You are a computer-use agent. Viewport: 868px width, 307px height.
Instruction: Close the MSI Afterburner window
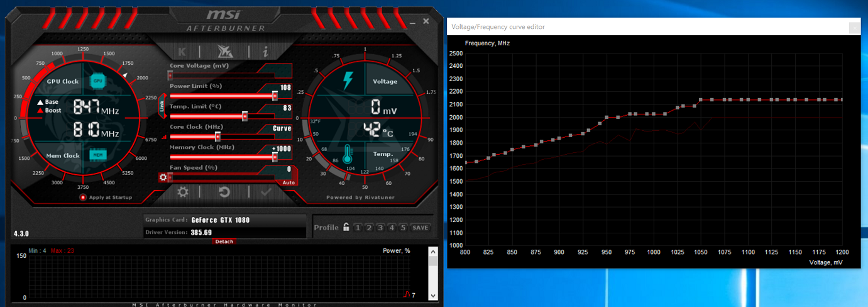(426, 21)
